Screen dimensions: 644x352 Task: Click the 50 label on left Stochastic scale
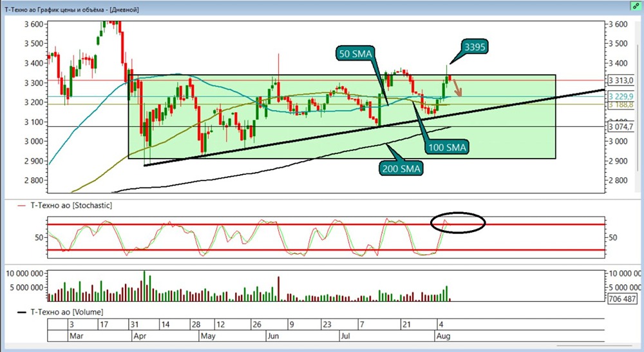pyautogui.click(x=39, y=237)
